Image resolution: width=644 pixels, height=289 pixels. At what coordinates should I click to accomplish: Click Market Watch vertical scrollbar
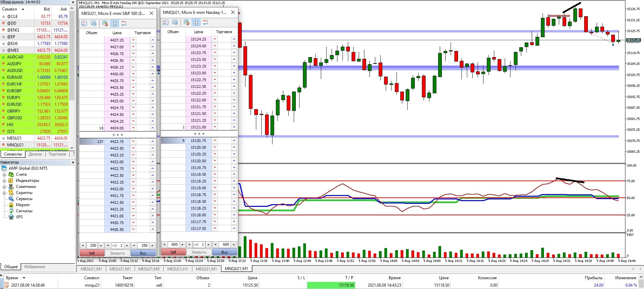(x=72, y=77)
